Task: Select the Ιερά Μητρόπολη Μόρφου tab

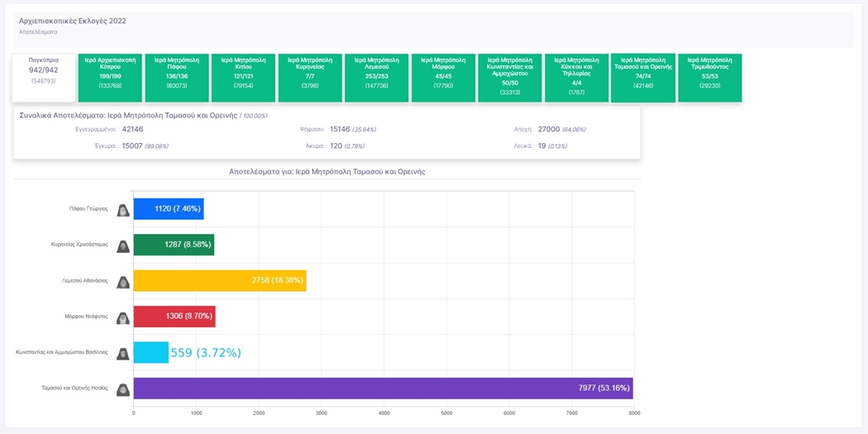Action: click(443, 78)
